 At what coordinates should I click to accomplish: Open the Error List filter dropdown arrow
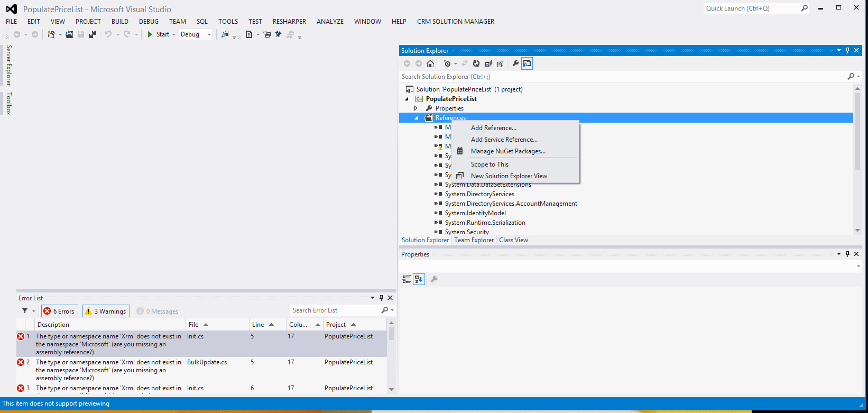(34, 311)
